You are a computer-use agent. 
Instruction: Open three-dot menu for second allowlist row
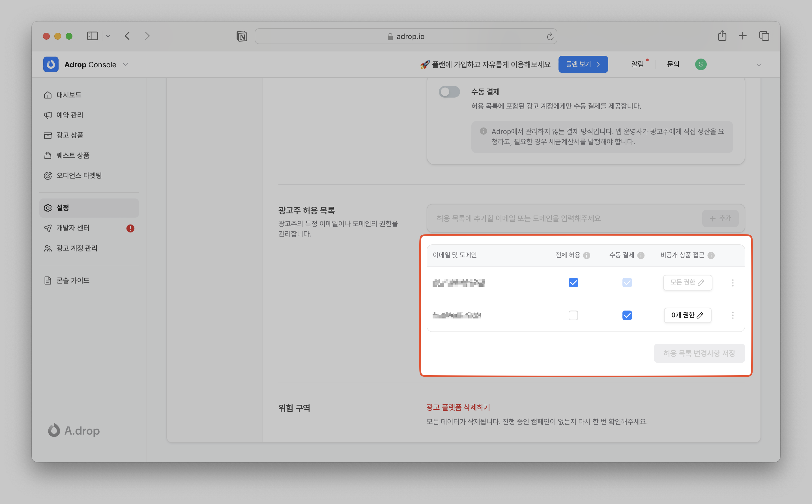(x=732, y=315)
